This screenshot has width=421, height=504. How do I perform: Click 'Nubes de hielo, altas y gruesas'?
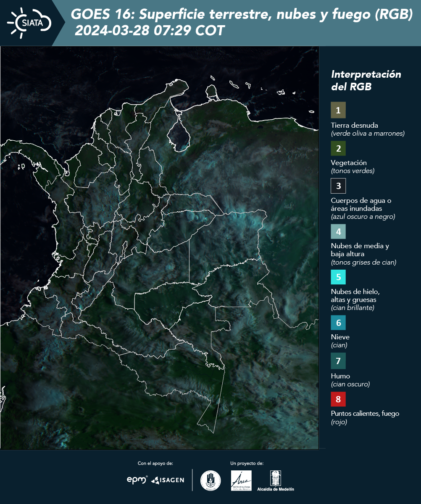coord(355,296)
